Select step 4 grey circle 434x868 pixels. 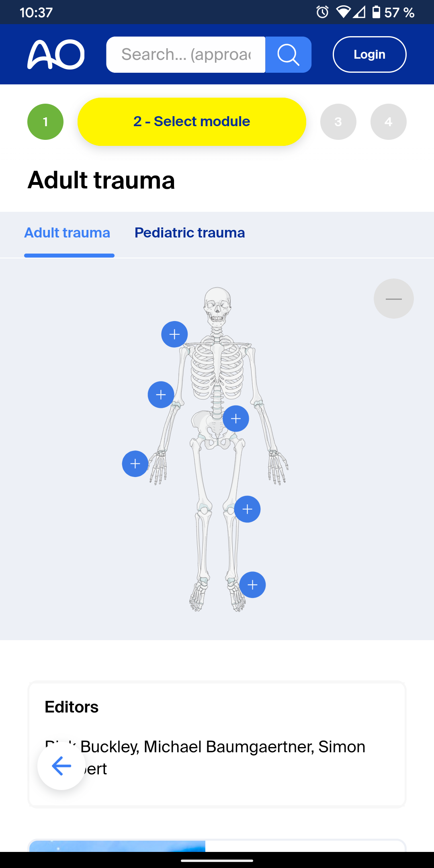tap(388, 122)
